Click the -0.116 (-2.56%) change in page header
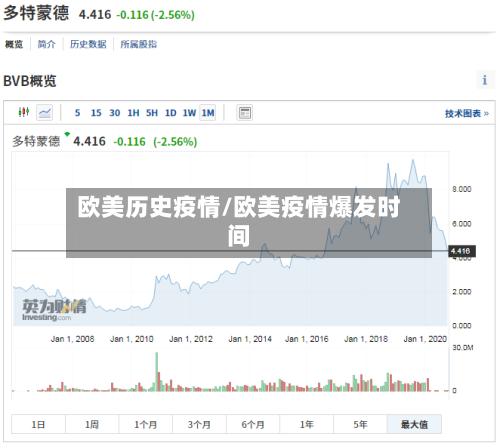Screen dimensions: 500x446 (155, 15)
